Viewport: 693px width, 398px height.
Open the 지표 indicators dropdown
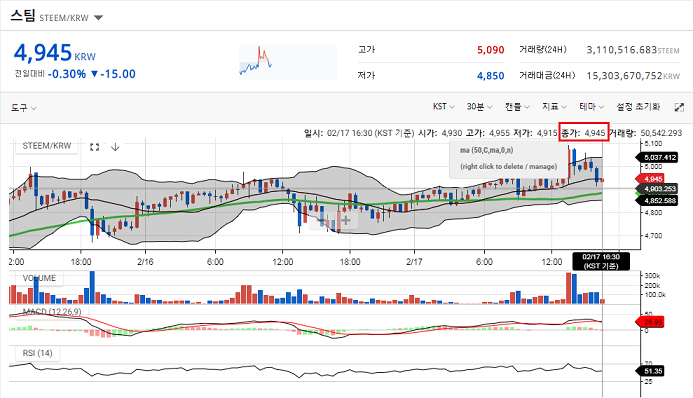[554, 106]
